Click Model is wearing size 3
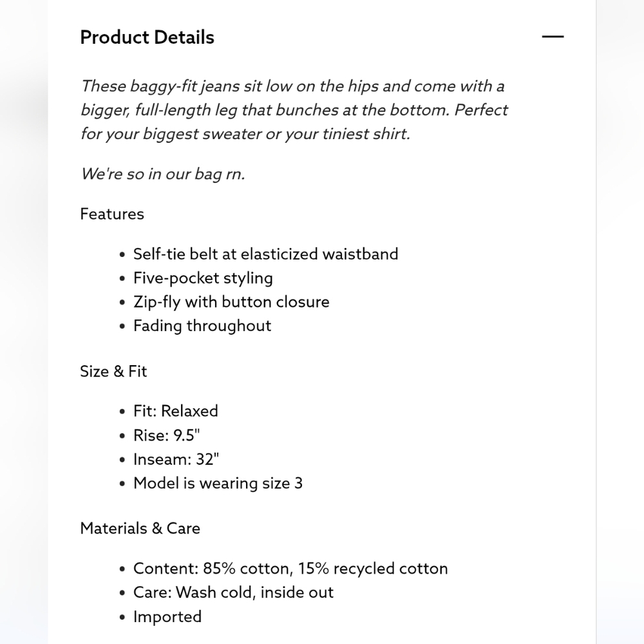Viewport: 644px width, 644px height. click(x=218, y=484)
